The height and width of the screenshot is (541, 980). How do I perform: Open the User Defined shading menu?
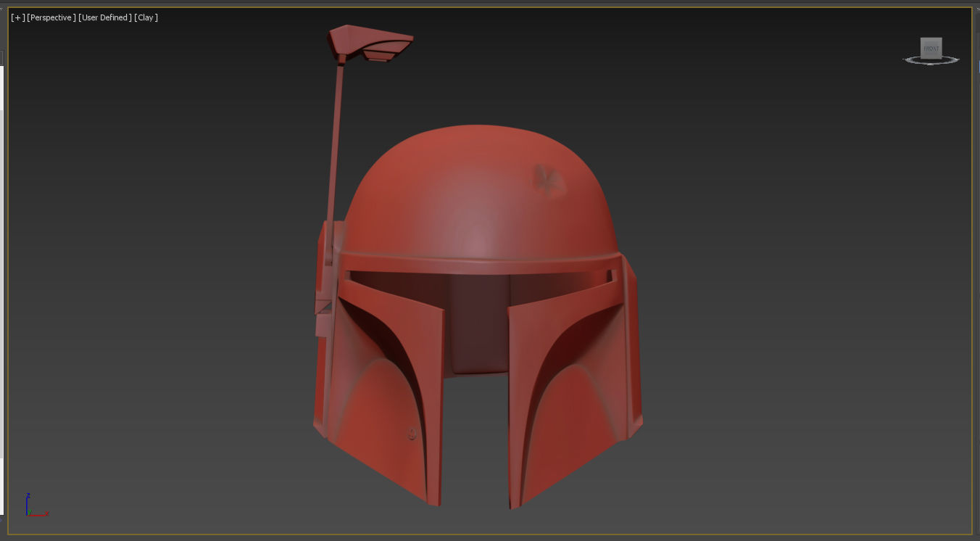coord(105,17)
